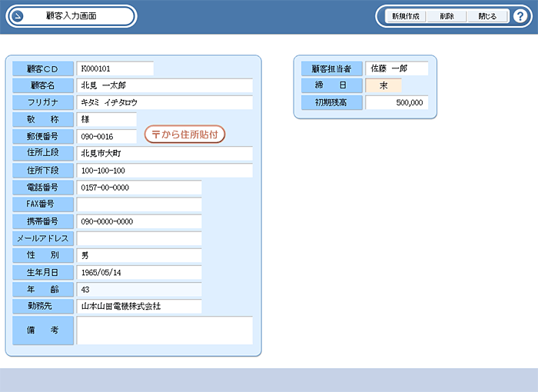This screenshot has width=538, height=392.
Task: Click the 顧客名 field with 北見 一太郎
Action: 164,85
